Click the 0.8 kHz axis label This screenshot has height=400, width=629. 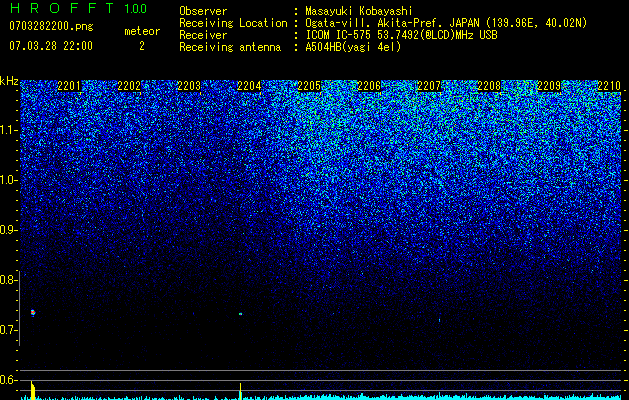[8, 280]
